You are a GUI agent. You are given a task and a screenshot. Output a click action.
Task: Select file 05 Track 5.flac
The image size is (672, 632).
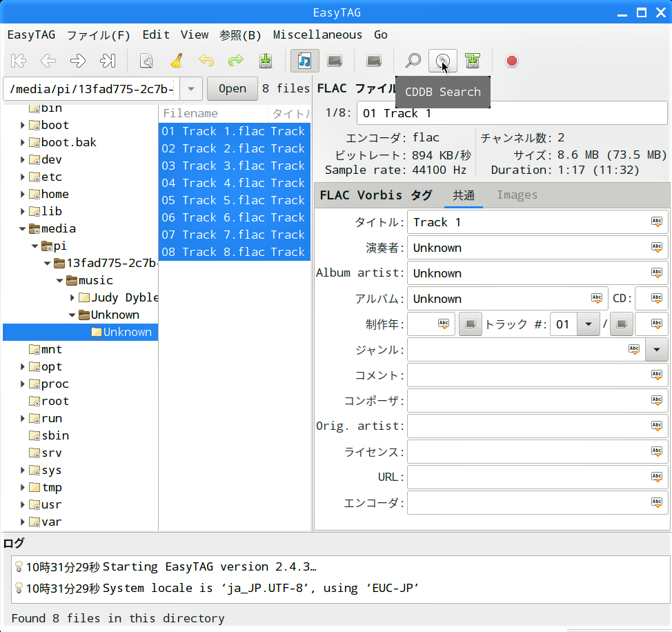pos(235,200)
